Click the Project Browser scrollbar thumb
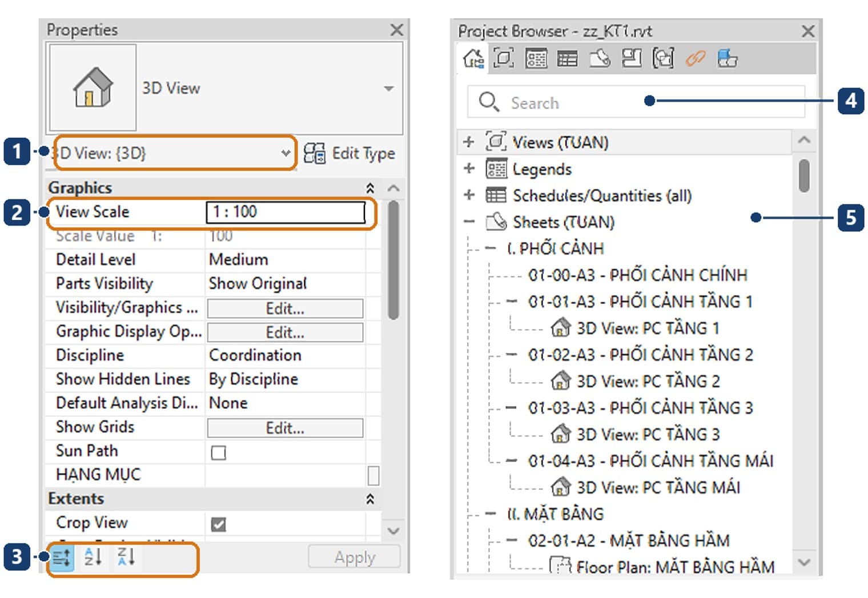This screenshot has width=868, height=598. pyautogui.click(x=804, y=176)
